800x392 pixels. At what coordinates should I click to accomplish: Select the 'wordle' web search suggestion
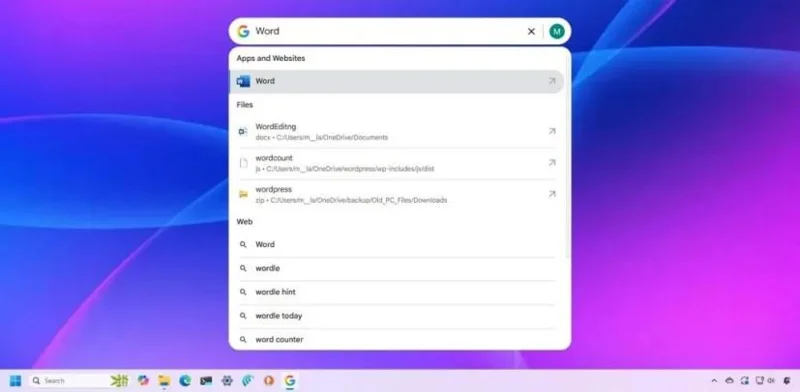point(396,268)
